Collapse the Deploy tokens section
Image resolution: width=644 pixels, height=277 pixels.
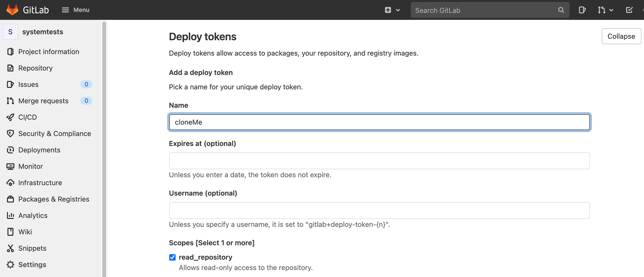pos(621,36)
